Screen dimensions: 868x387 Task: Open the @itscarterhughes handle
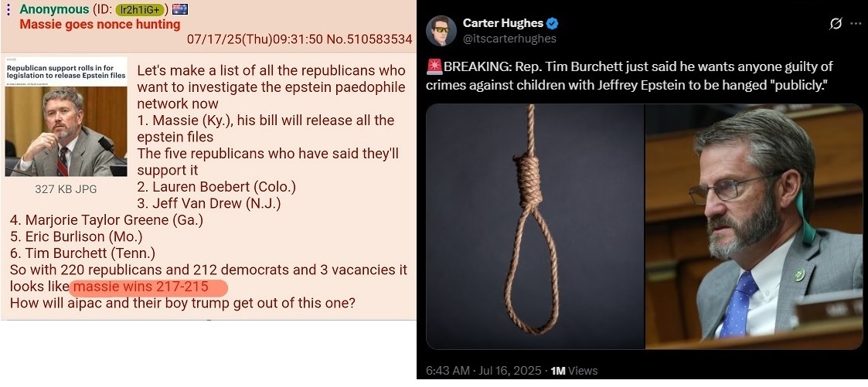509,38
